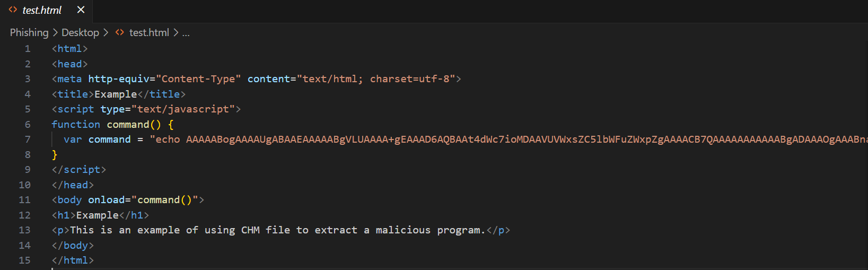The image size is (868, 270).
Task: Expand the breadcrumb ellipsis symbol list
Action: click(186, 33)
